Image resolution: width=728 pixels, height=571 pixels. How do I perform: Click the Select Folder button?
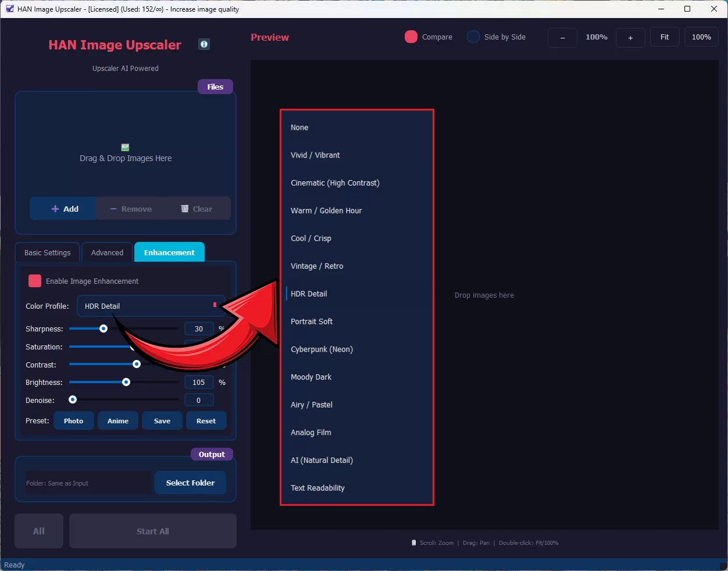tap(190, 483)
